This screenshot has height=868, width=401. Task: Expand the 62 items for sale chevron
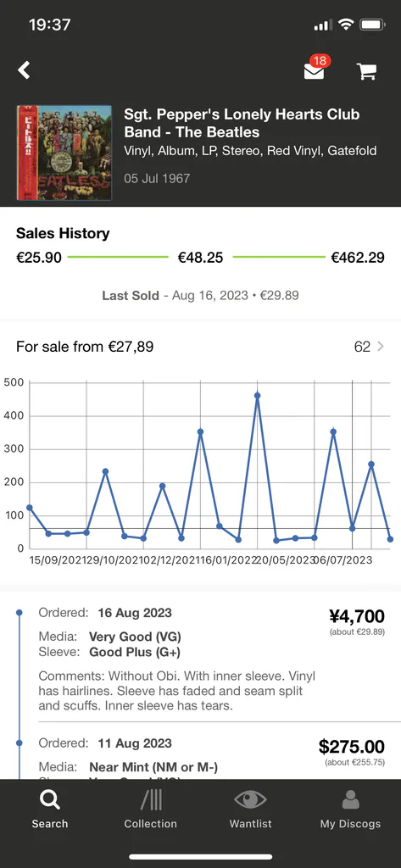(381, 347)
